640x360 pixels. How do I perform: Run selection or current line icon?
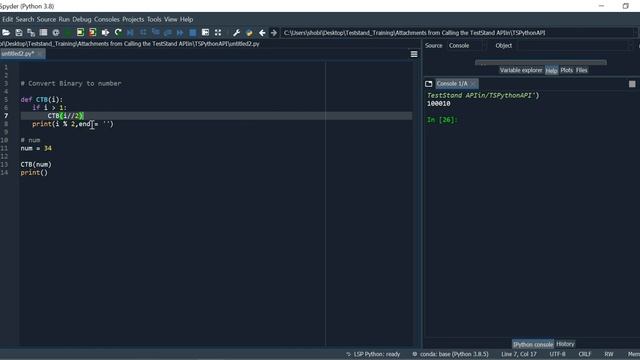(x=105, y=33)
